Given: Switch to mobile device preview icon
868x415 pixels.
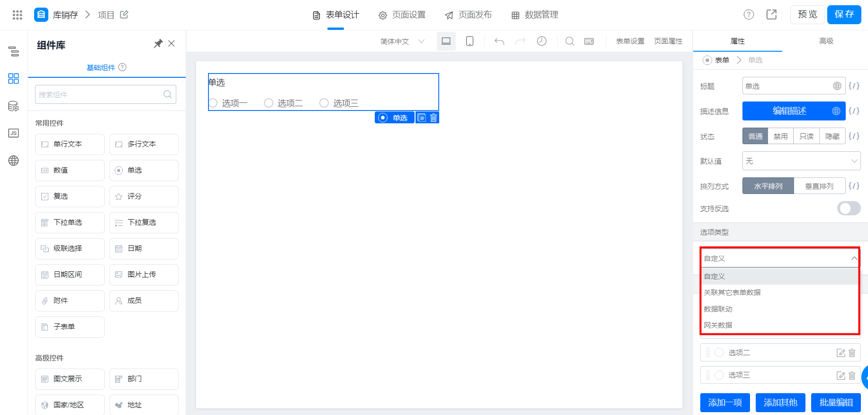Looking at the screenshot, I should (470, 41).
